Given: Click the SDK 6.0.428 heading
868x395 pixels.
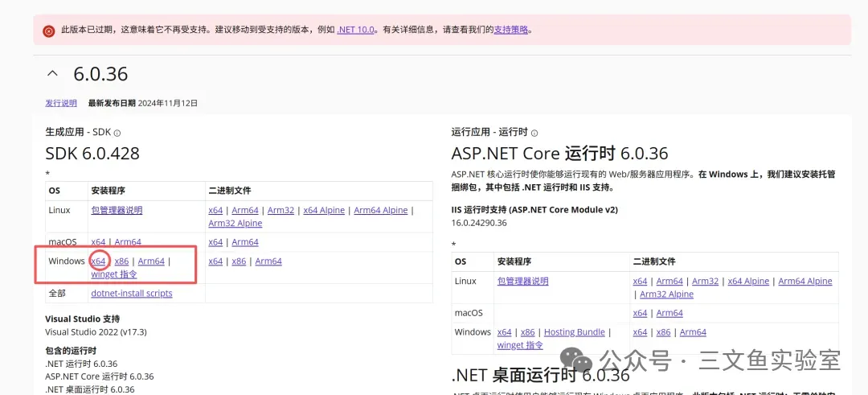Looking at the screenshot, I should (92, 153).
